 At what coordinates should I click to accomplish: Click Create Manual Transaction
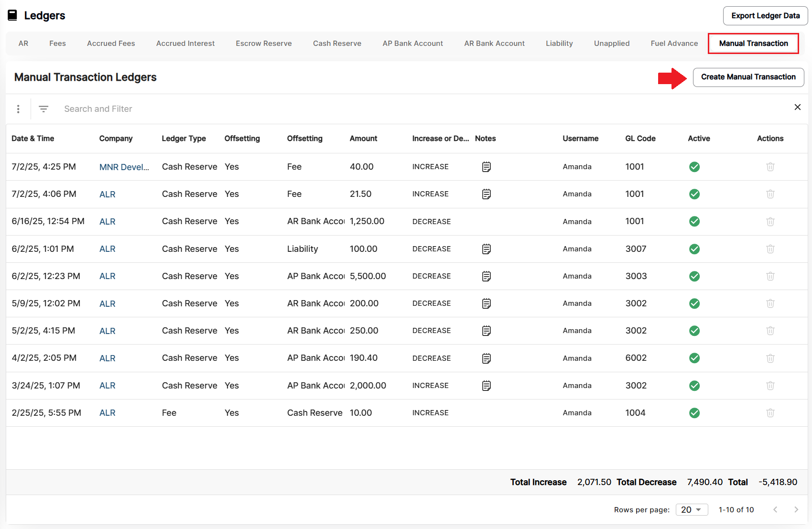pyautogui.click(x=748, y=77)
